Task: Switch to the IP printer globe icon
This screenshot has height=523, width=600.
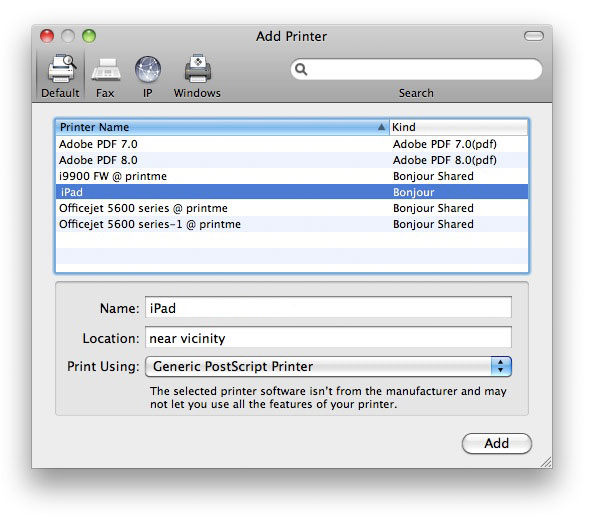Action: [x=148, y=76]
